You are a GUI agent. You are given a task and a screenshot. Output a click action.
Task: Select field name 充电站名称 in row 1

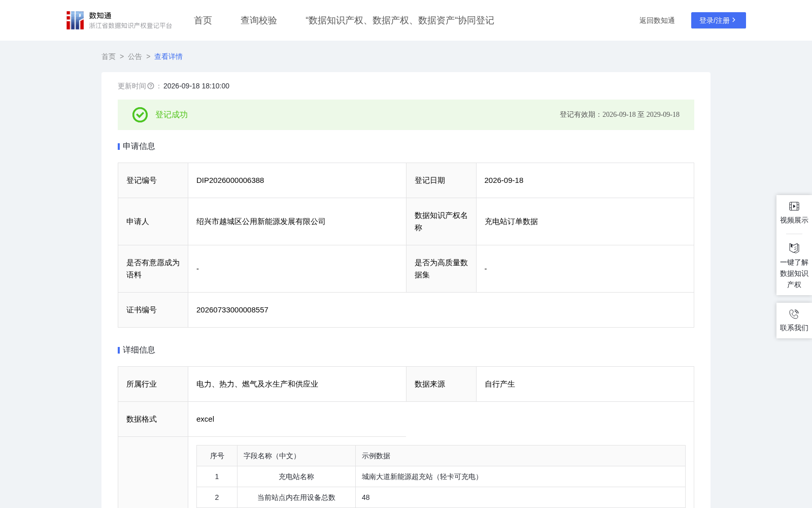click(296, 477)
